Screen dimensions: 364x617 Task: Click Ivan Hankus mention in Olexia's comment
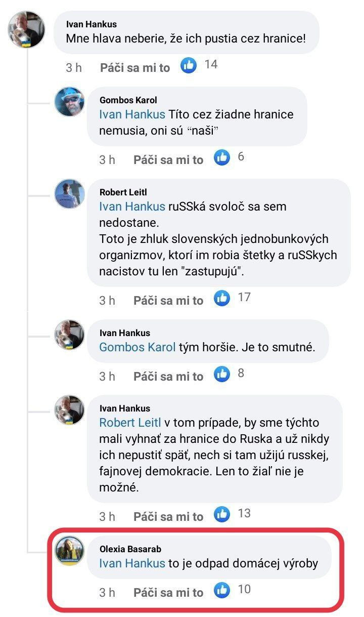point(132,563)
